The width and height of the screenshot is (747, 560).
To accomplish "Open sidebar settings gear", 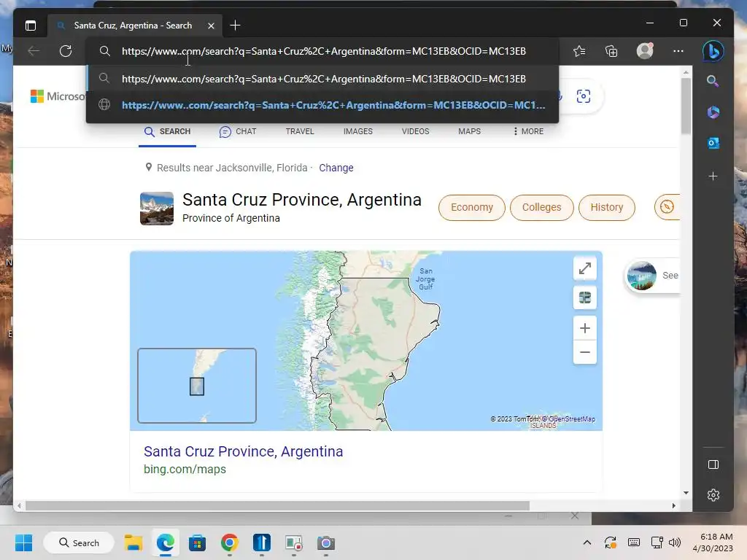I will (x=713, y=495).
